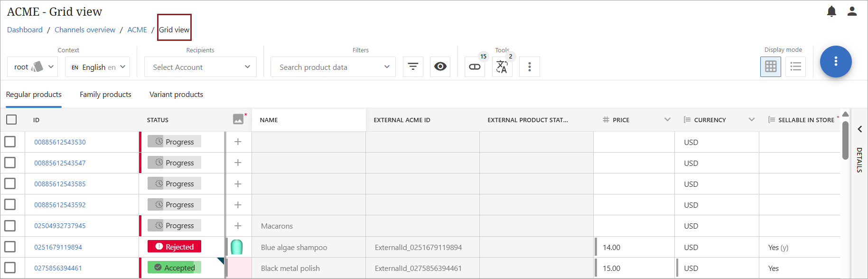Open the English language dropdown
868x279 pixels.
pos(98,67)
